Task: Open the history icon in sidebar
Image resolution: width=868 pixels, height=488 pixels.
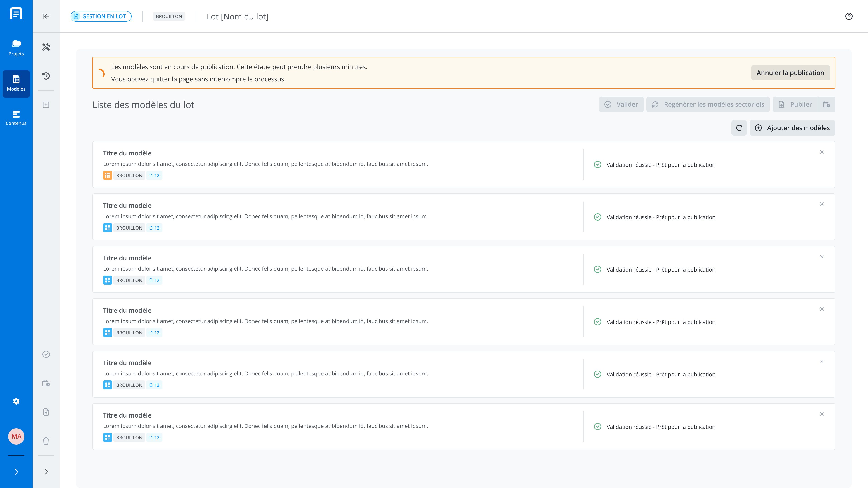Action: (x=46, y=76)
